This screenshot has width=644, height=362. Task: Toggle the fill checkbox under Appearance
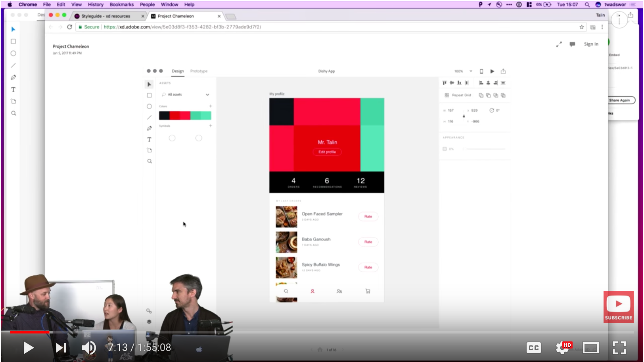point(445,149)
